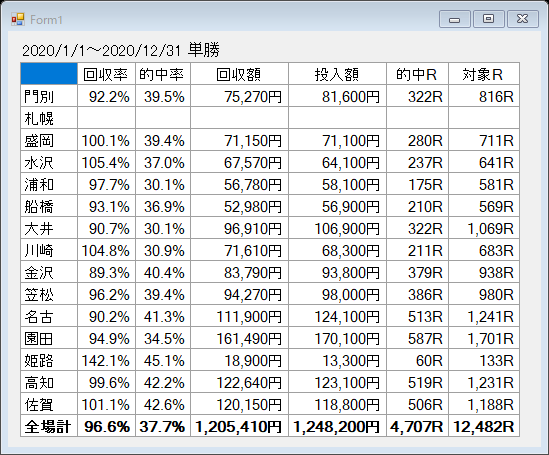549x455 pixels.
Task: Click the 1,188R cell in 佐賀 row
Action: click(484, 405)
